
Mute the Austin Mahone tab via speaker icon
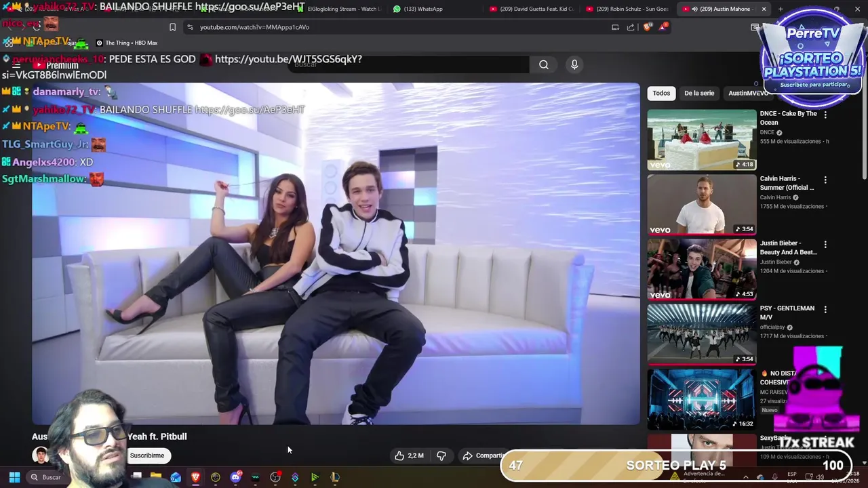[x=695, y=9]
